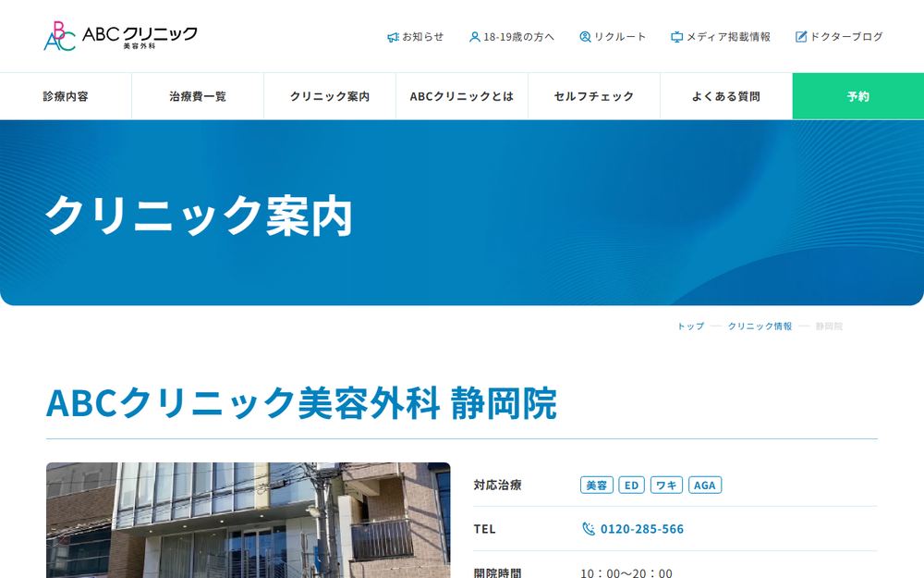The height and width of the screenshot is (578, 924).
Task: Click the recruit icon beside リクルート
Action: [x=585, y=37]
